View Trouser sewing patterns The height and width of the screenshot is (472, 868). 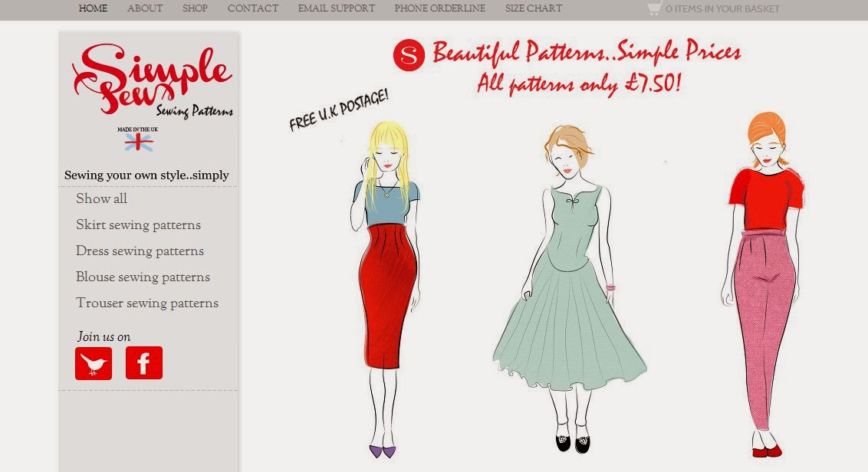(146, 303)
